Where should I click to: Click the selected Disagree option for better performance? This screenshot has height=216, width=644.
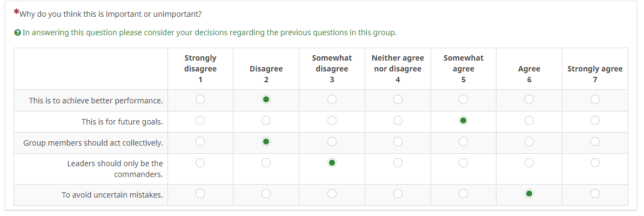click(x=266, y=100)
